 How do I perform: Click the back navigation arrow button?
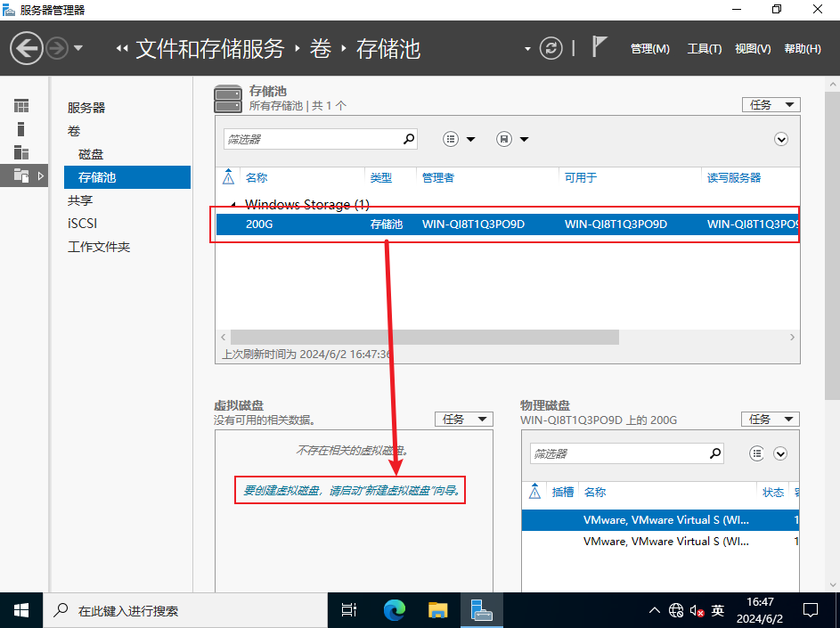(x=27, y=48)
